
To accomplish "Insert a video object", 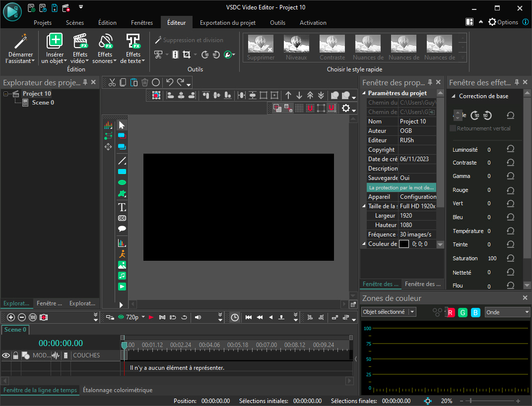I will [122, 287].
